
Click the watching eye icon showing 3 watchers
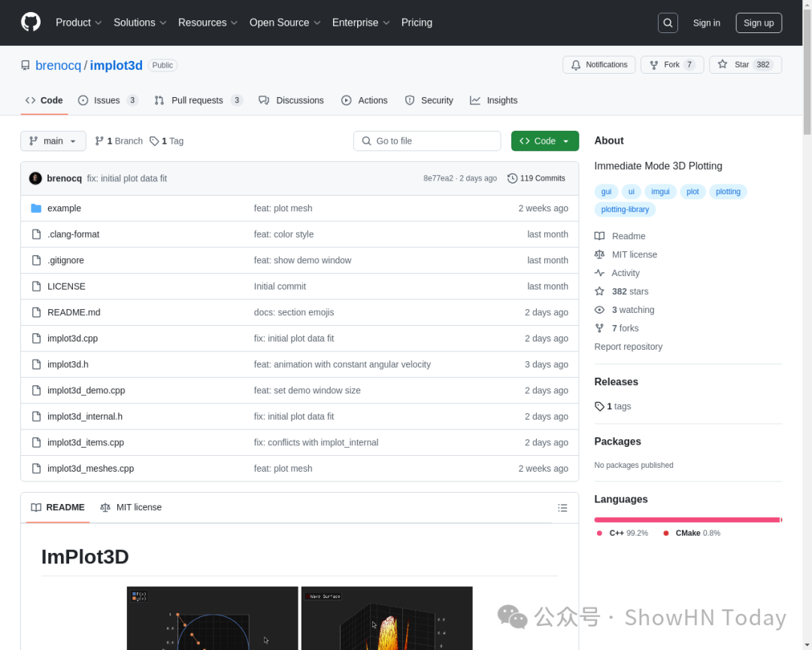tap(600, 309)
